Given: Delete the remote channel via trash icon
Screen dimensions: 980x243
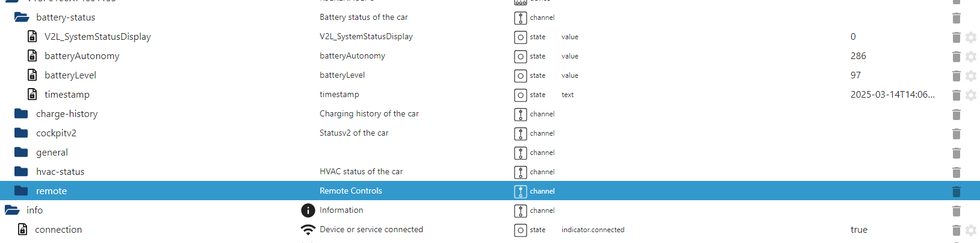Looking at the screenshot, I should tap(956, 192).
